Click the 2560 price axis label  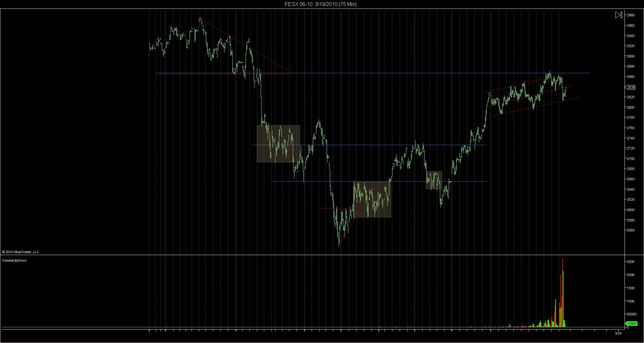(x=630, y=230)
